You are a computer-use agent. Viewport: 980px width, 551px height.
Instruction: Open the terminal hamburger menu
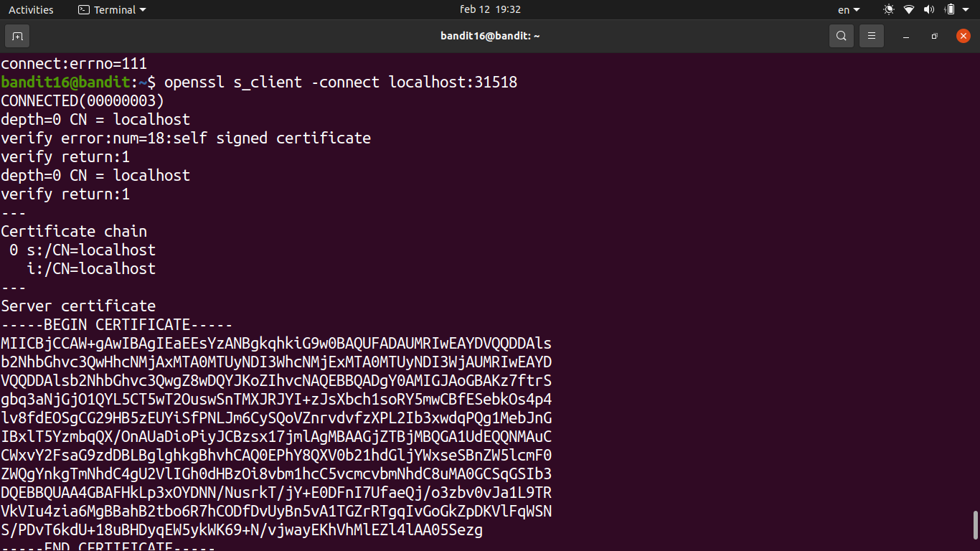[x=872, y=36]
